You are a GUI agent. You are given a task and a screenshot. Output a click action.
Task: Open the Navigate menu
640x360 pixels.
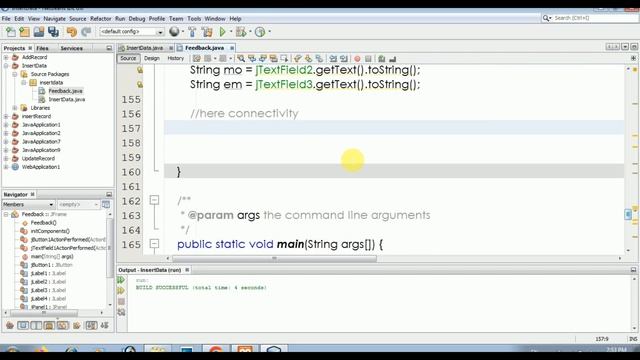pos(54,19)
